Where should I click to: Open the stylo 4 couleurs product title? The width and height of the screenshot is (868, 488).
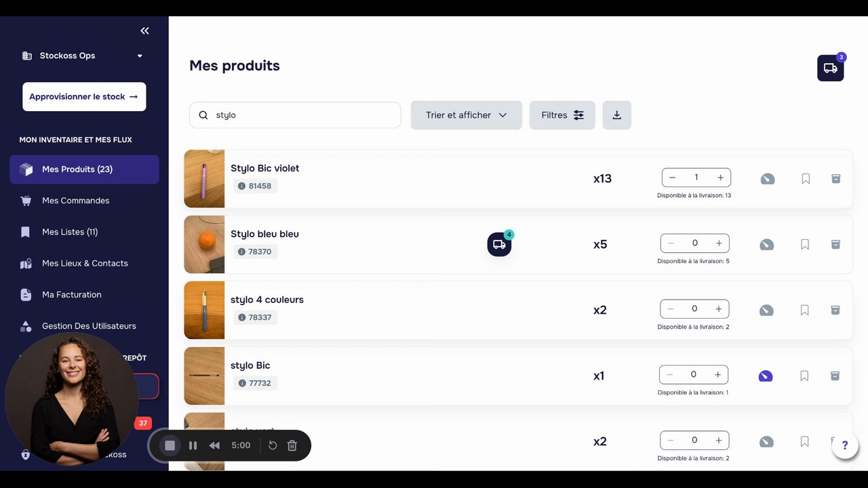pos(267,300)
